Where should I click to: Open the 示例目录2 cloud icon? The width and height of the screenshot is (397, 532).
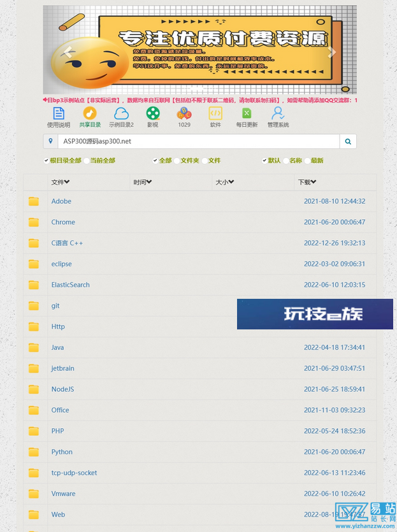coord(121,113)
